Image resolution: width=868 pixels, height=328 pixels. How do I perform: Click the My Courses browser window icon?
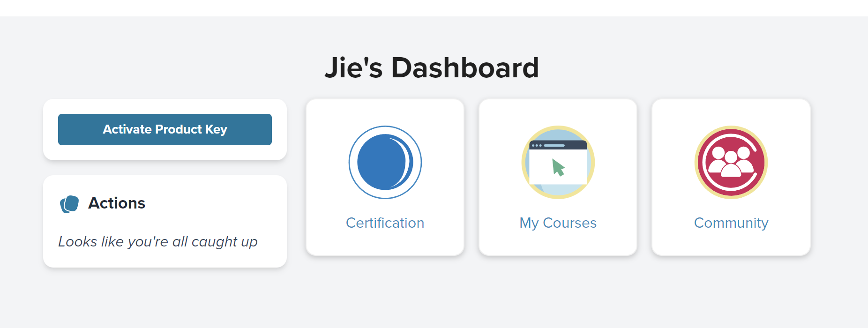pos(558,162)
